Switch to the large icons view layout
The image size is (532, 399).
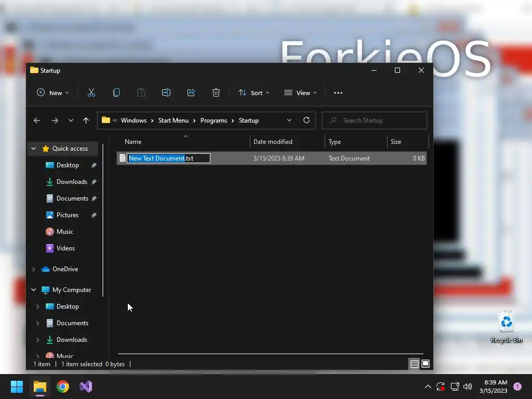(425, 364)
